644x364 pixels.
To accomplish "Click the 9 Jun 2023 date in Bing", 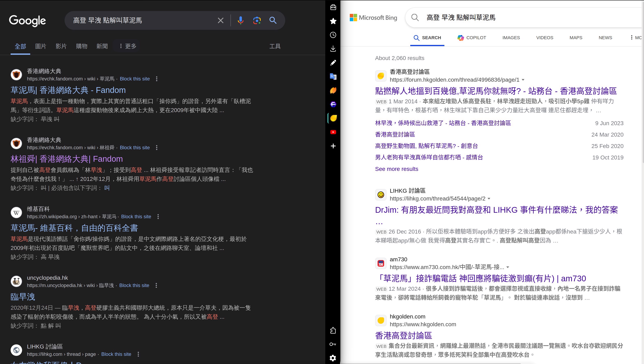I will (x=609, y=123).
